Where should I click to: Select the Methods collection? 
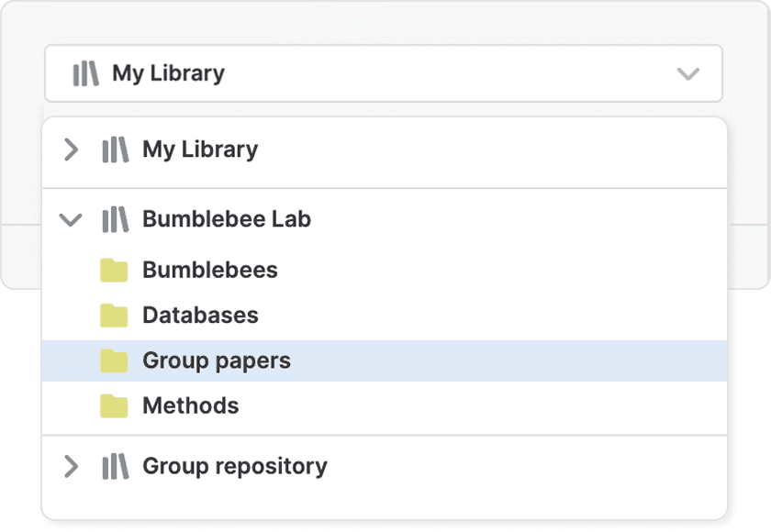tap(190, 405)
